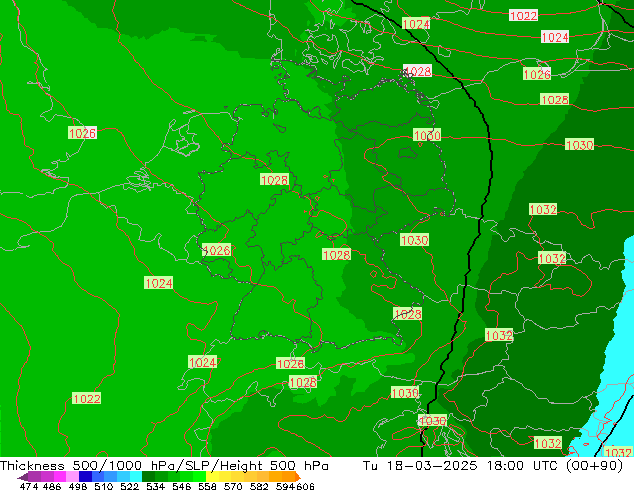Click the 570 legend value
This screenshot has height=490, width=634.
pyautogui.click(x=233, y=486)
